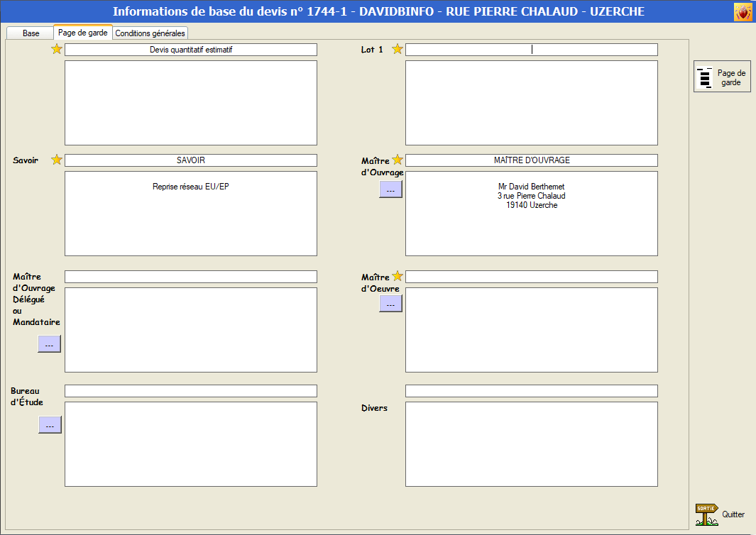Click the SAVOIR title field

pyautogui.click(x=190, y=160)
